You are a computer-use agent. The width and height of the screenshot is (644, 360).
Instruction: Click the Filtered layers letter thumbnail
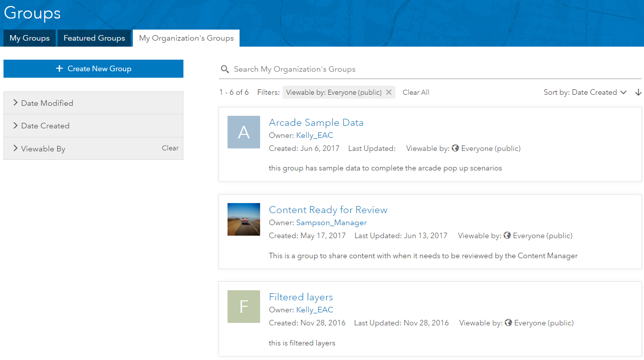tap(244, 306)
